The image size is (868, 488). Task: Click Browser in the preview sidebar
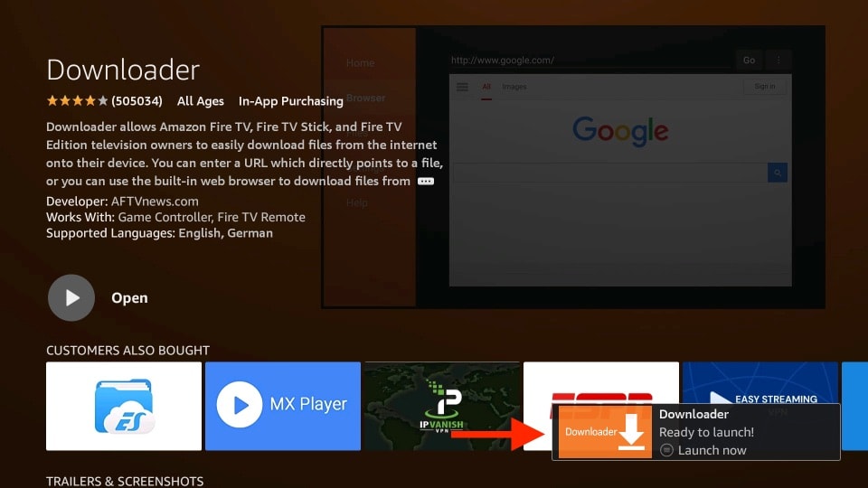(x=365, y=98)
